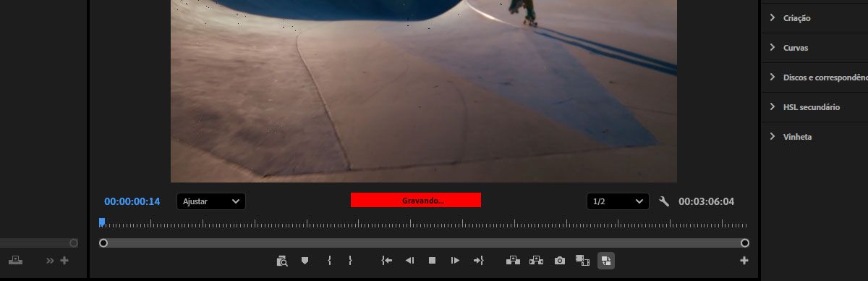
Task: Click the middle of the Program zoom scroll bar
Action: click(424, 243)
